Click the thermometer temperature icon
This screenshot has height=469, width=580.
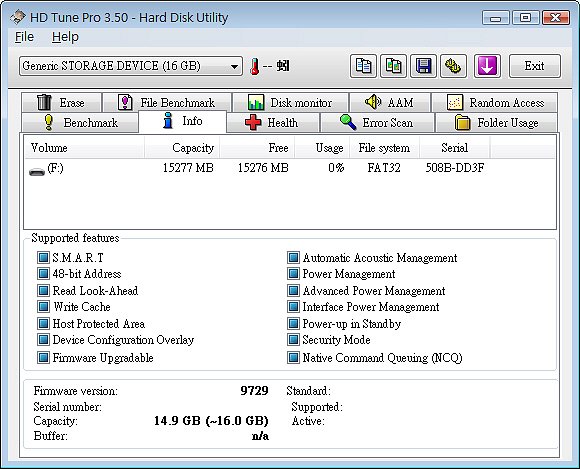coord(254,67)
